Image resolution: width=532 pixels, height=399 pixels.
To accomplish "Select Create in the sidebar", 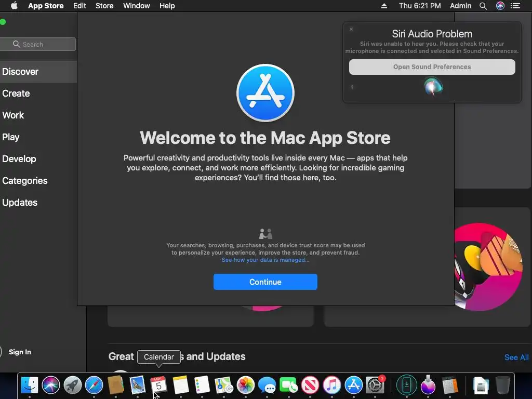I will [38, 94].
